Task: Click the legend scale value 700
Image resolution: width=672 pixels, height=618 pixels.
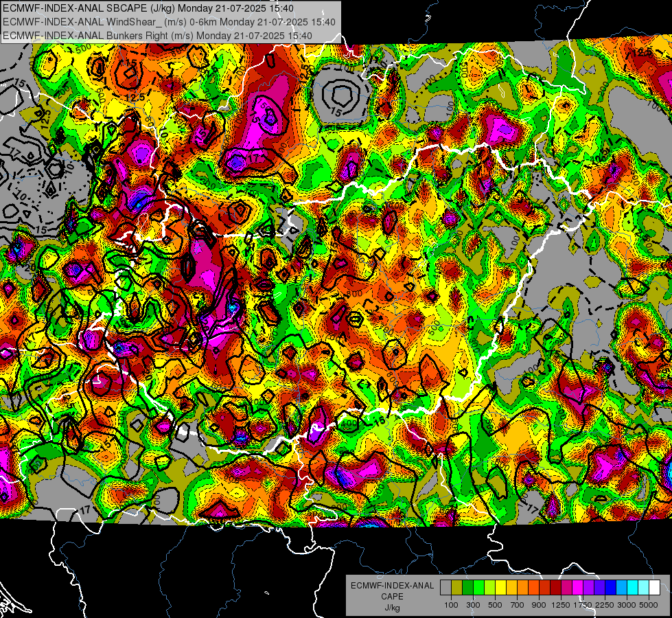Action: (x=518, y=605)
